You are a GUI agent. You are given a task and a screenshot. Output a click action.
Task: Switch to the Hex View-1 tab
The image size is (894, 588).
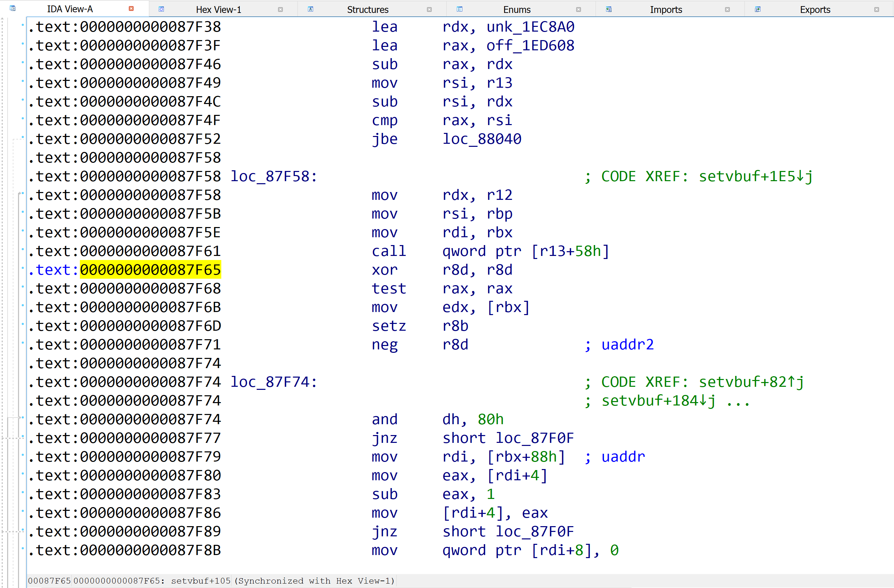pos(219,8)
